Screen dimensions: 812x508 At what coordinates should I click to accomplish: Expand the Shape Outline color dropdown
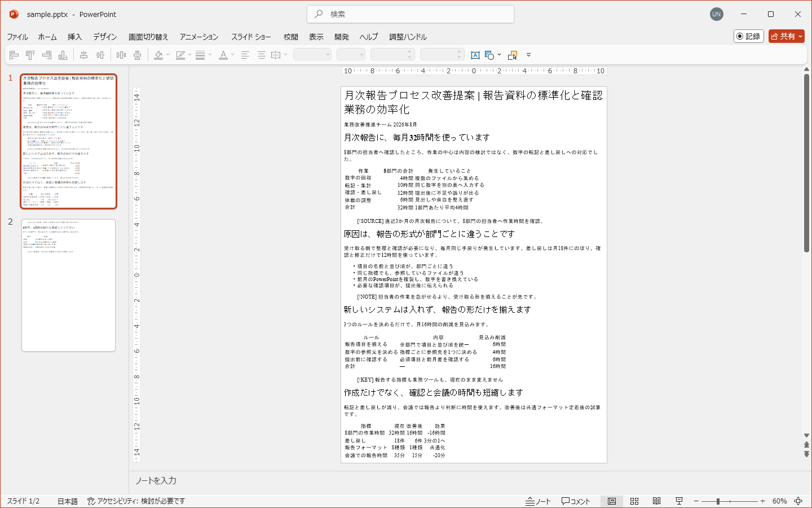189,55
